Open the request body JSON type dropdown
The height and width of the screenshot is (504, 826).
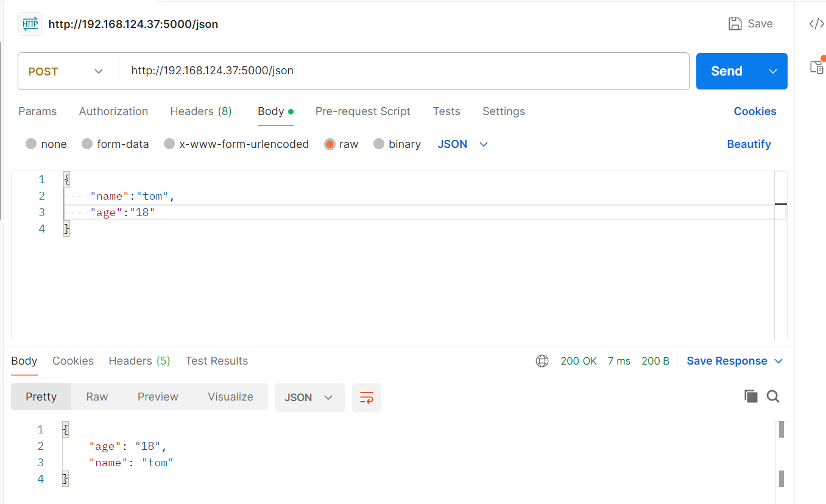point(463,144)
